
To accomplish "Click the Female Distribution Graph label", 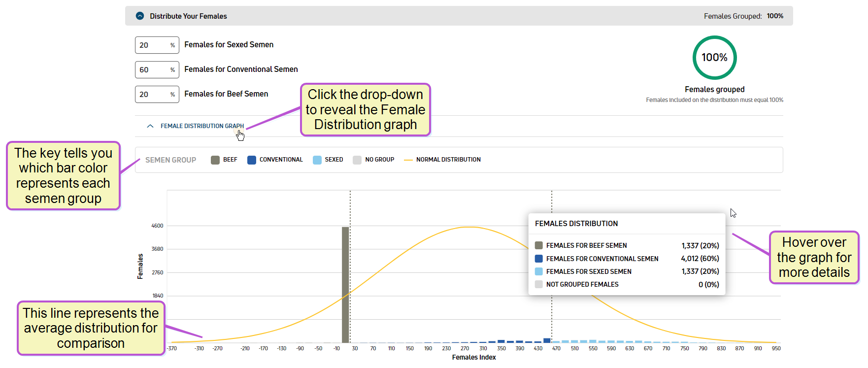I will click(202, 126).
